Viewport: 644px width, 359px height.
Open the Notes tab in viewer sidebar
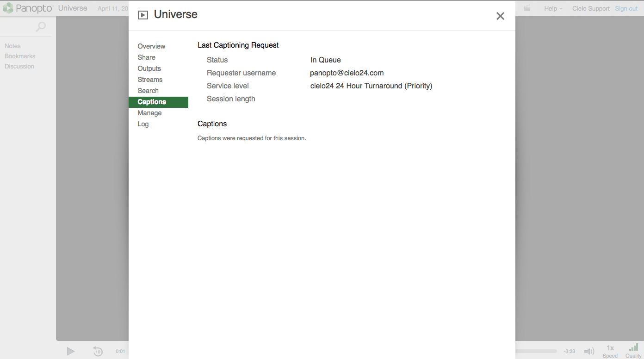coord(12,46)
